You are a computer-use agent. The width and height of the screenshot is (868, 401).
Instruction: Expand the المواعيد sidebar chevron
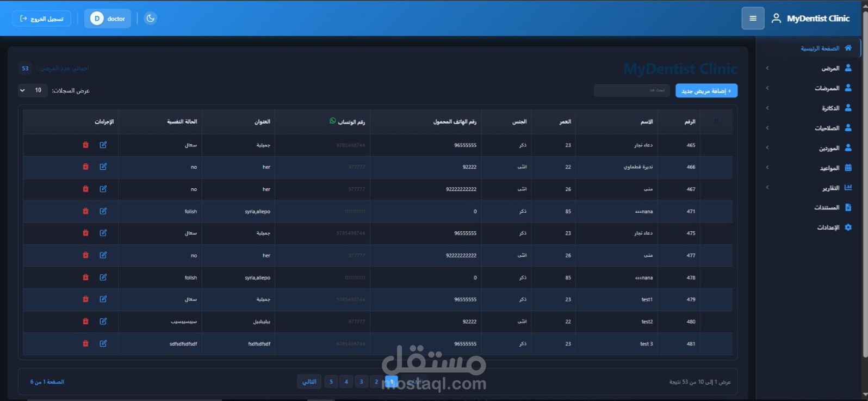click(x=767, y=168)
